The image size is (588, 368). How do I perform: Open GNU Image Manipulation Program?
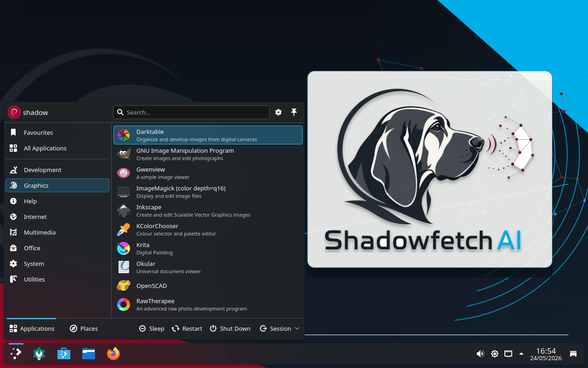point(208,154)
